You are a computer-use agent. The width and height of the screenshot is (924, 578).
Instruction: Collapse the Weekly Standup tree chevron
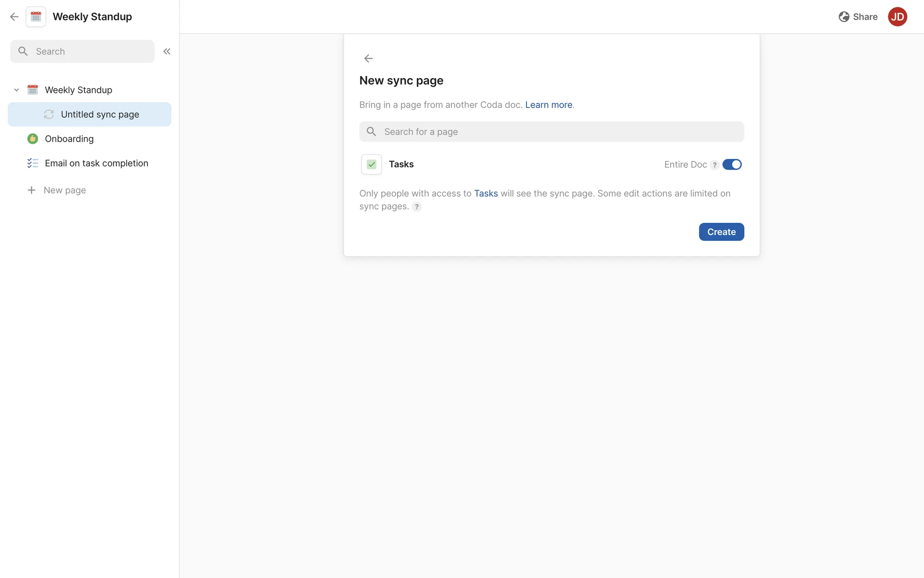pos(16,90)
